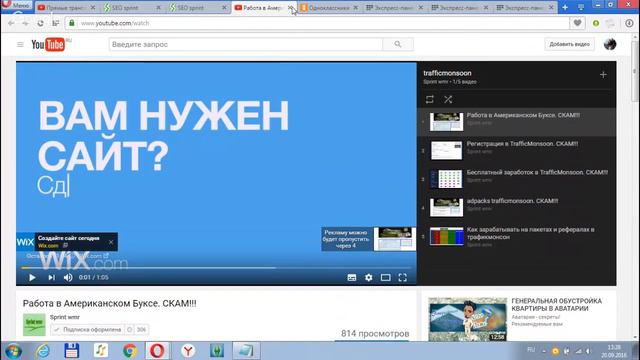Show hidden tray icons arrow
640x360 pixels.
coord(544,351)
